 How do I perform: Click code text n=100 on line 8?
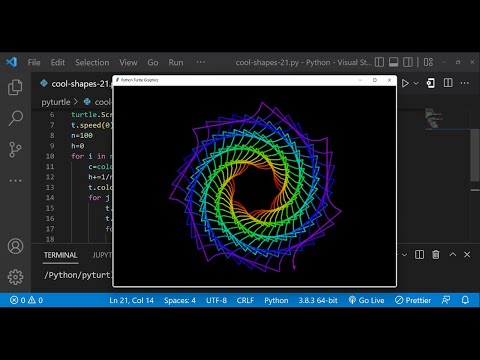coord(82,136)
